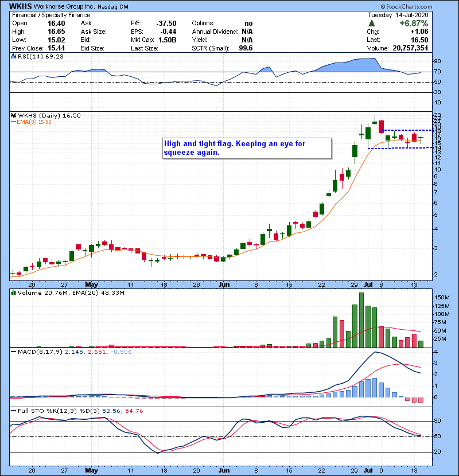Click the +6.87% percent change
The height and width of the screenshot is (476, 459).
click(414, 24)
